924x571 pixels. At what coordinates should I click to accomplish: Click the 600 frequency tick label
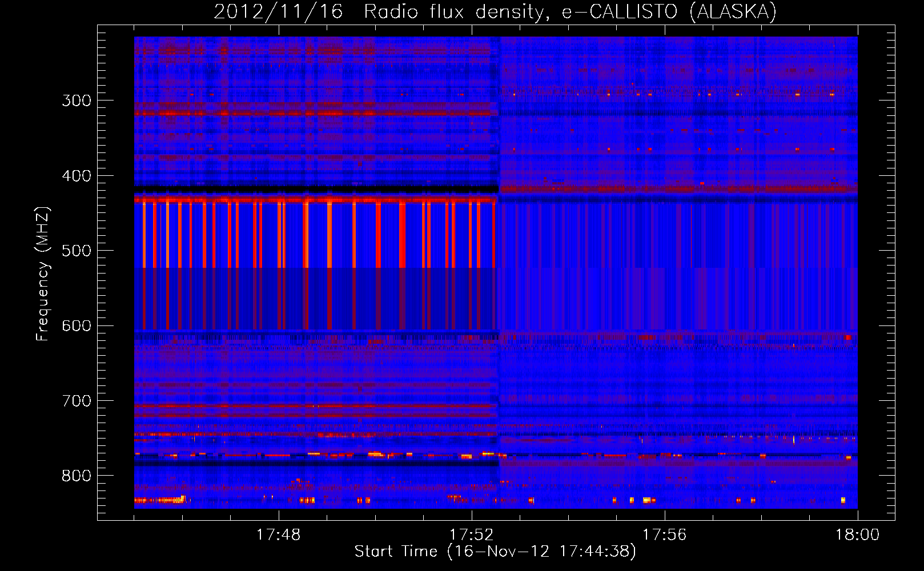click(77, 326)
